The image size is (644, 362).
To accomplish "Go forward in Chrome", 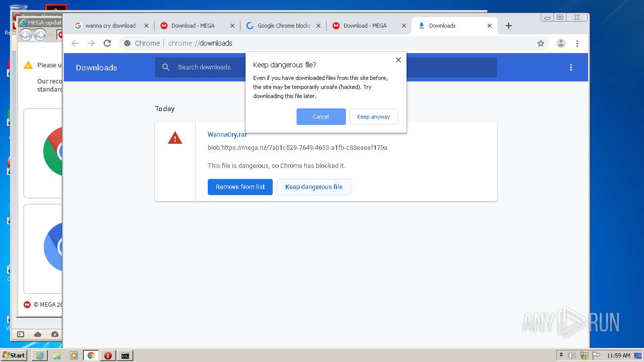I will click(x=91, y=43).
